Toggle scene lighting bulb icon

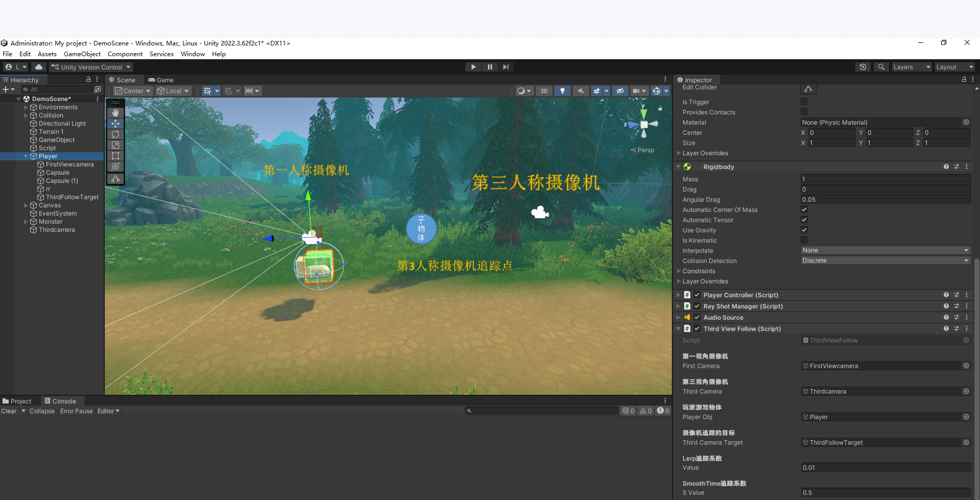(x=562, y=91)
